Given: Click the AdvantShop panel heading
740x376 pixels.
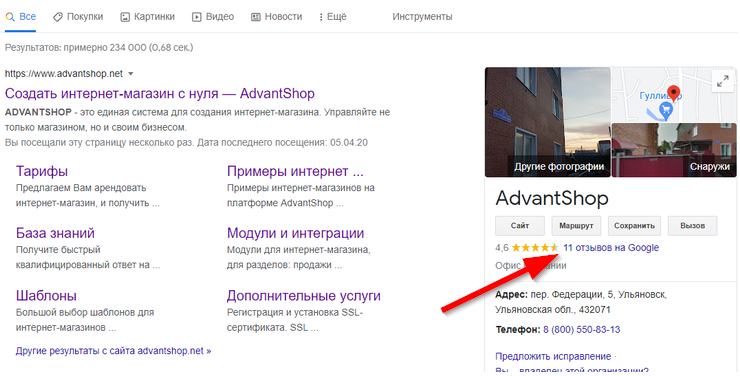Looking at the screenshot, I should coord(552,198).
